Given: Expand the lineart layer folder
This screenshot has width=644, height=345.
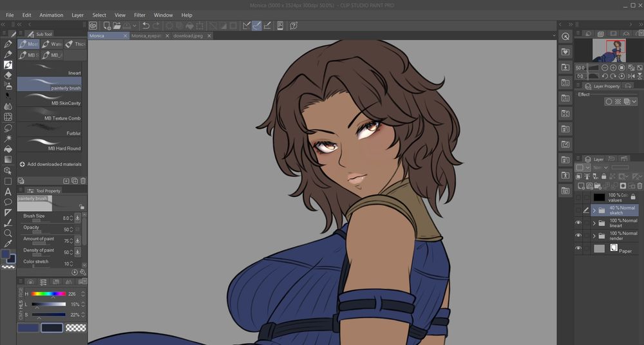Looking at the screenshot, I should coord(594,223).
